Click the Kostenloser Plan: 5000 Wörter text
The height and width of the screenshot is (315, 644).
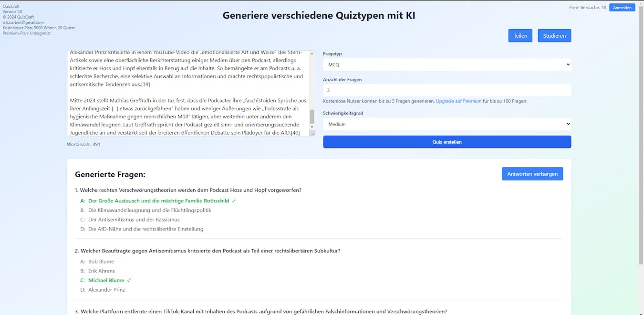39,28
